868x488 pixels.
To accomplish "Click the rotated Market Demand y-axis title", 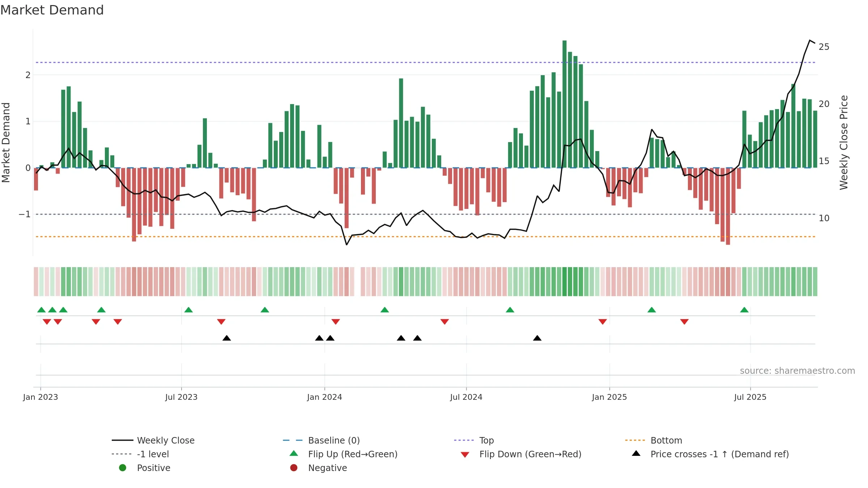I will tap(6, 142).
